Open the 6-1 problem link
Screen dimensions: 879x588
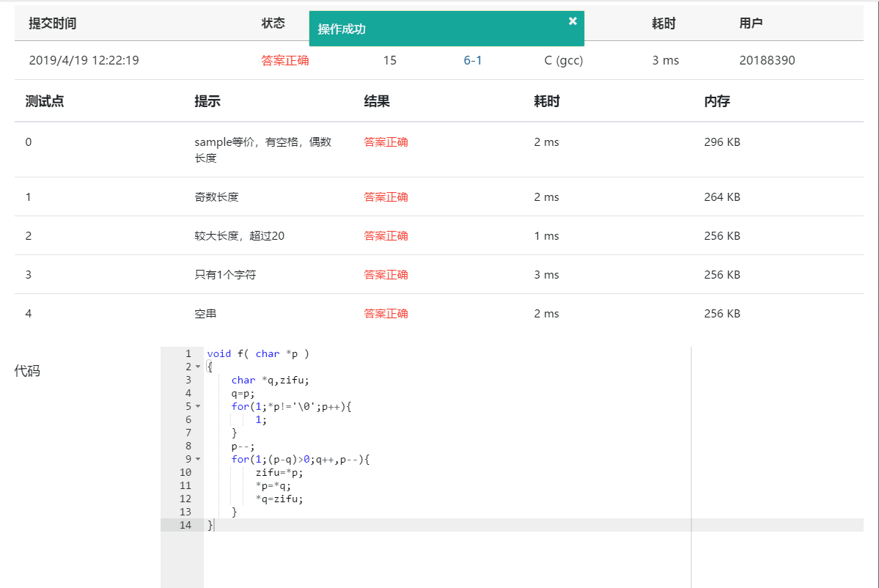pyautogui.click(x=473, y=61)
